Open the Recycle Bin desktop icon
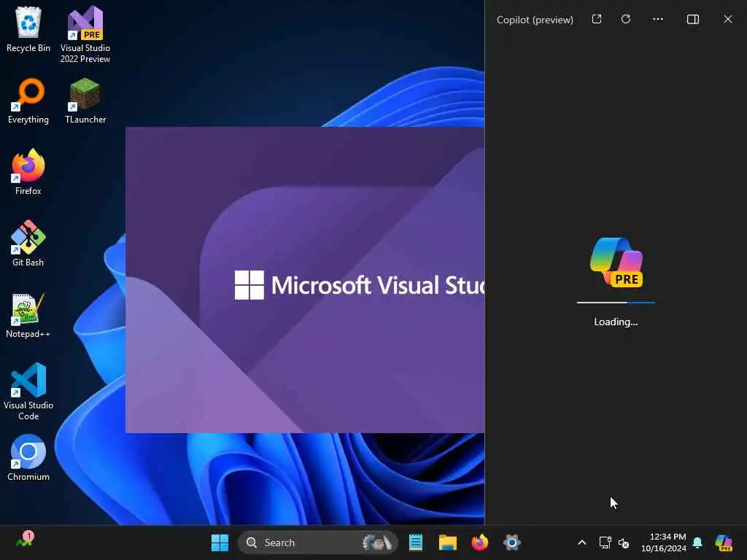Image resolution: width=747 pixels, height=560 pixels. click(x=28, y=29)
